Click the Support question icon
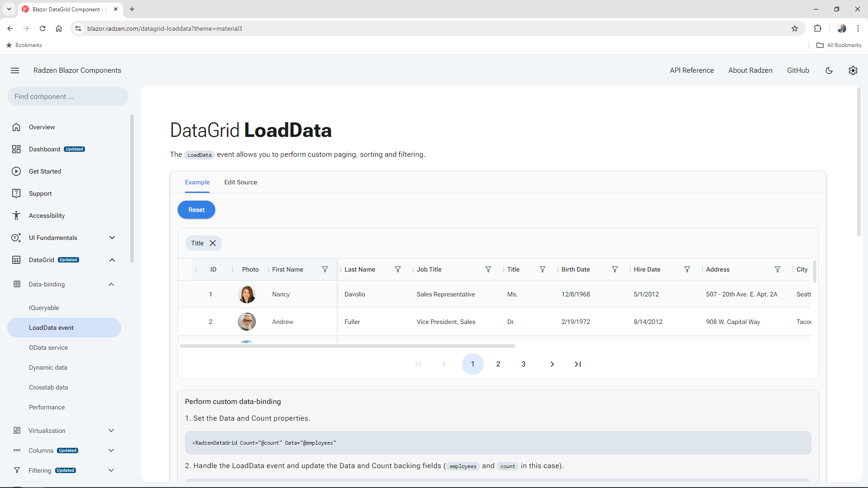This screenshot has width=868, height=488. [16, 193]
